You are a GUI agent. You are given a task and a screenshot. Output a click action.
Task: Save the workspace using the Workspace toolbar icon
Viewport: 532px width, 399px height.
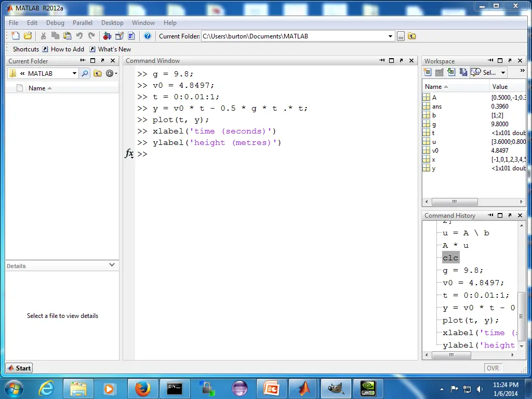coord(463,72)
